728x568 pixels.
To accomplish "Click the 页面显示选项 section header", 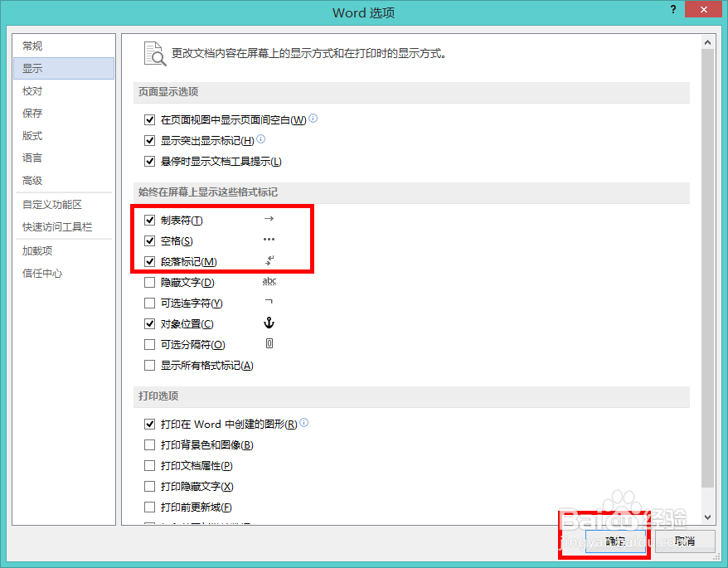I will click(411, 92).
